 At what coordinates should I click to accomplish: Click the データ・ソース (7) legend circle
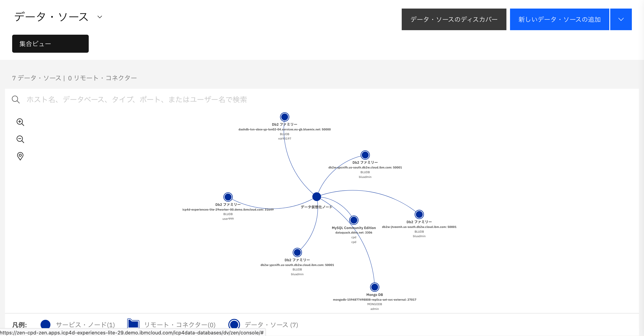tap(234, 325)
